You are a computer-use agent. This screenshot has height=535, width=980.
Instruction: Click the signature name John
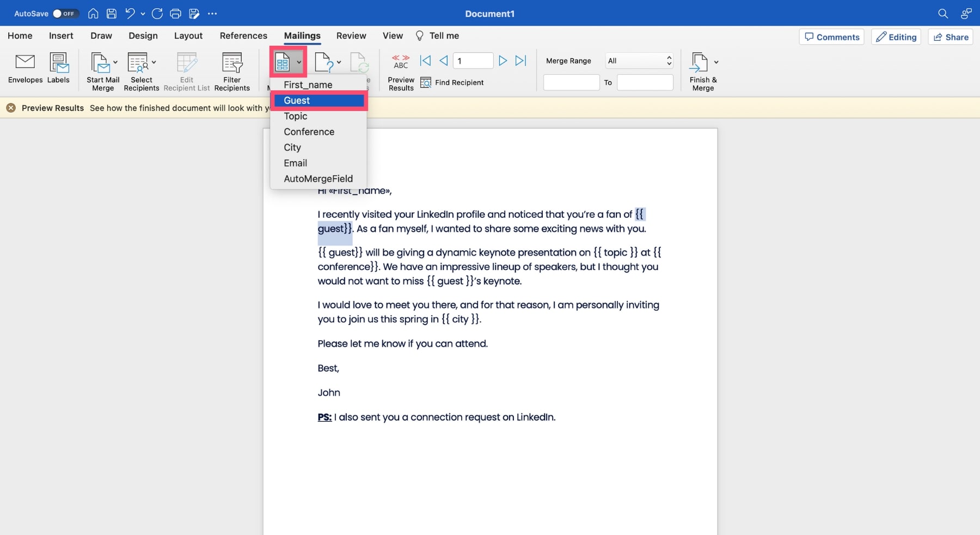coord(329,393)
